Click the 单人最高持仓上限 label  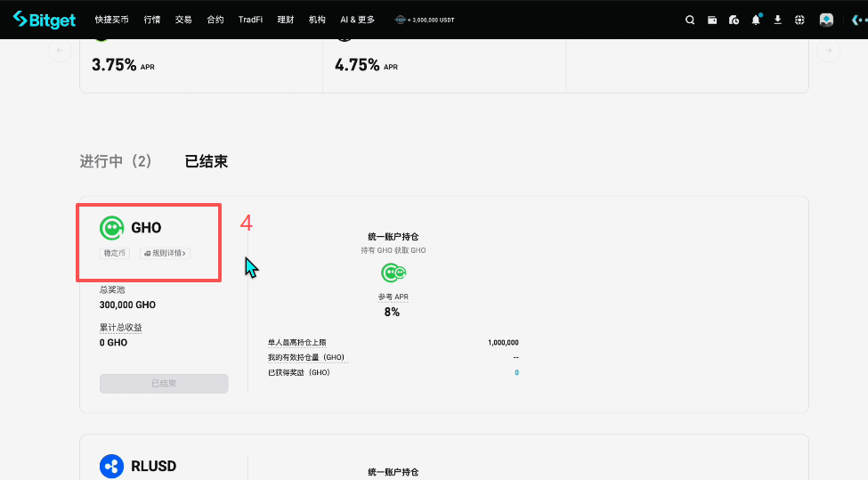tap(296, 343)
